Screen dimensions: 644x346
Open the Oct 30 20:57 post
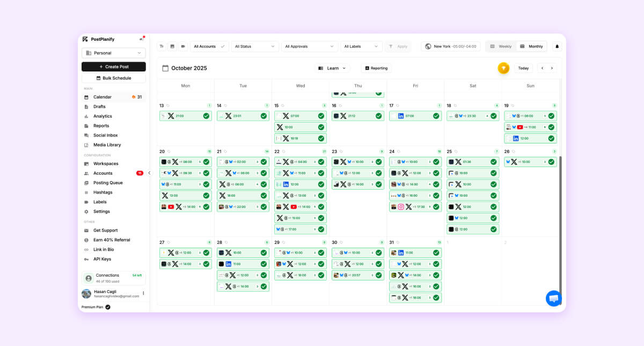(x=358, y=275)
